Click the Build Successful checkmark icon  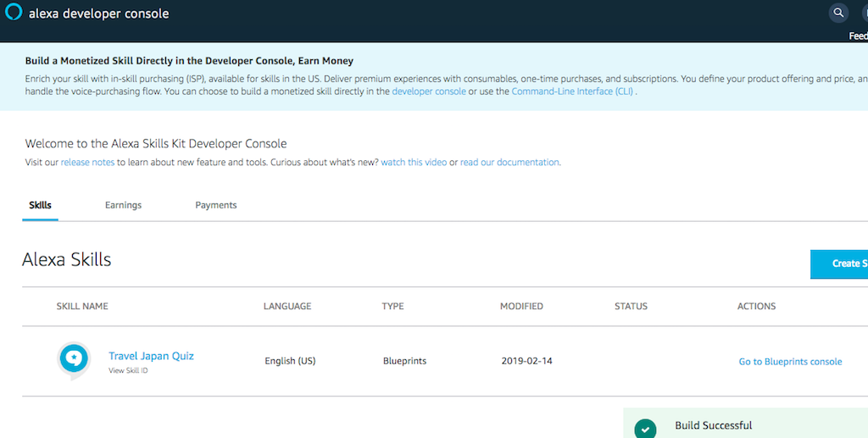(x=645, y=430)
